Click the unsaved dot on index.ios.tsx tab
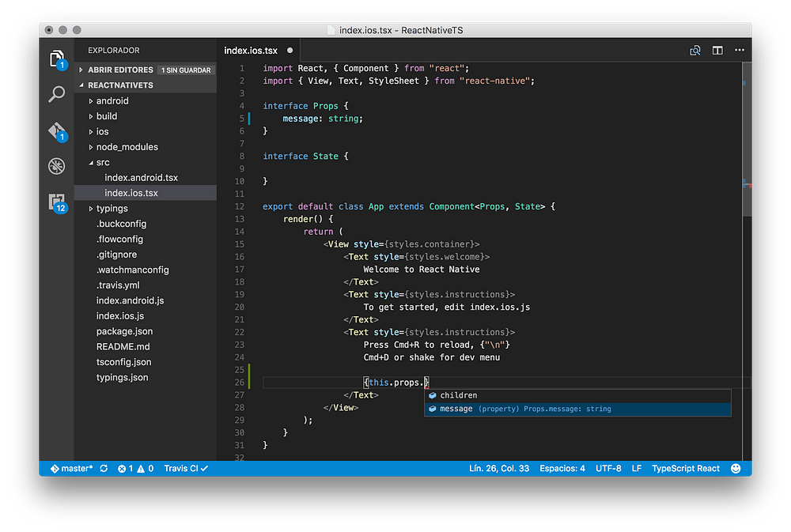791x532 pixels. pos(290,51)
